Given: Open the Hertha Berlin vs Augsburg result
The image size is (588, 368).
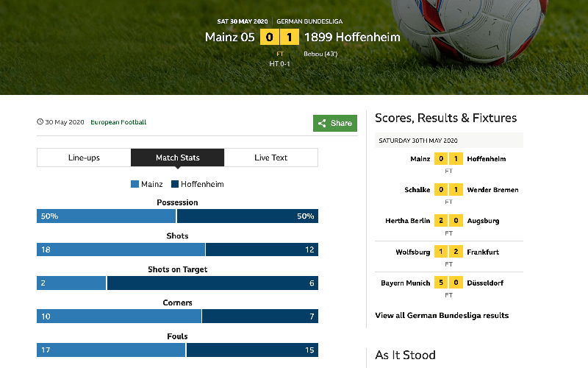Looking at the screenshot, I should click(449, 225).
